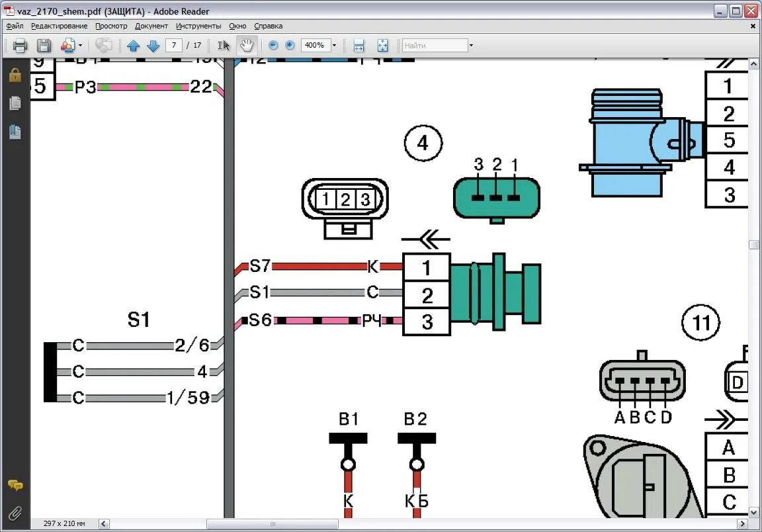Click the vertical scrollbar down arrow
This screenshot has width=762, height=532.
[754, 513]
